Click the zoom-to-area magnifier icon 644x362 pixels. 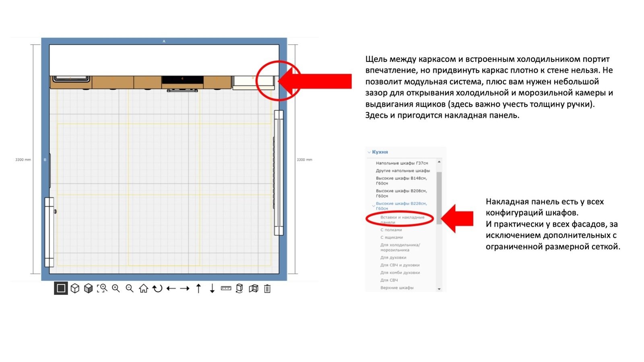(x=102, y=288)
